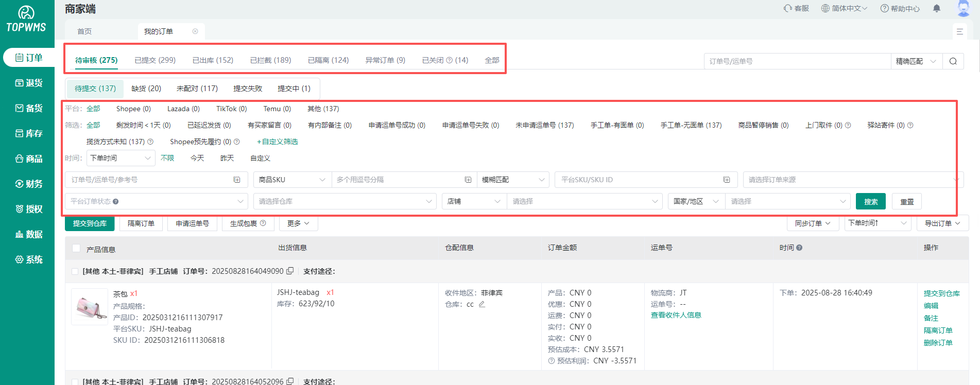Click the 重置 reset button
Image resolution: width=980 pixels, height=385 pixels.
(x=907, y=201)
